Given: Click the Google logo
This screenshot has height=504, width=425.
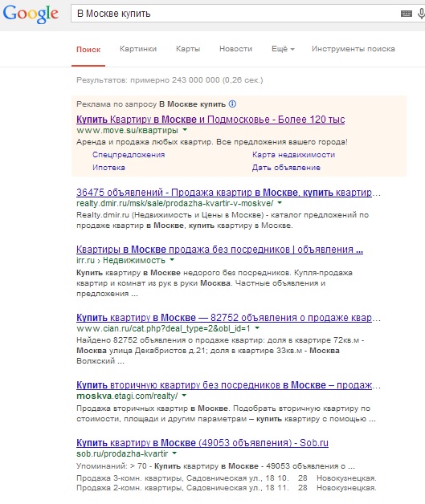Looking at the screenshot, I should pyautogui.click(x=31, y=14).
